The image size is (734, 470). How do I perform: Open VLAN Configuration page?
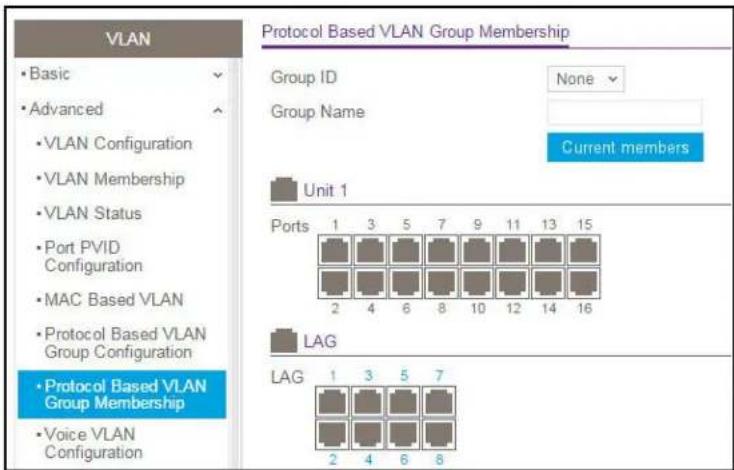click(x=118, y=144)
